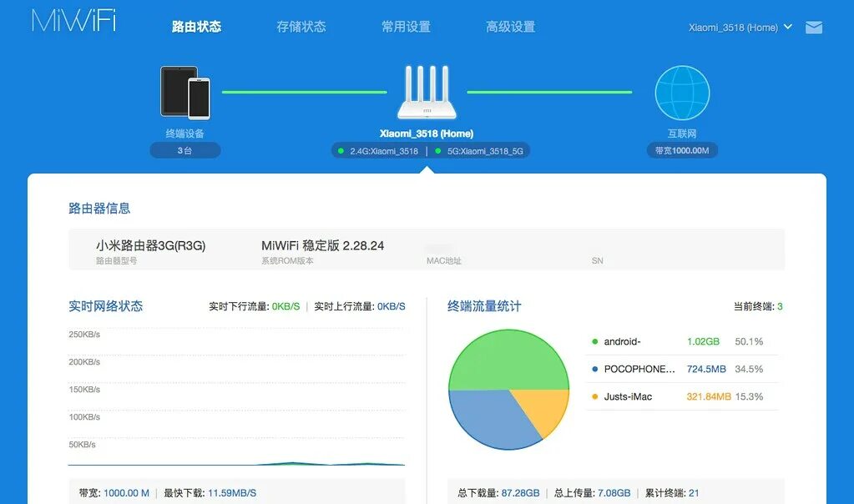Click the 1.02GB traffic value
Image resolution: width=854 pixels, height=504 pixels.
[703, 342]
